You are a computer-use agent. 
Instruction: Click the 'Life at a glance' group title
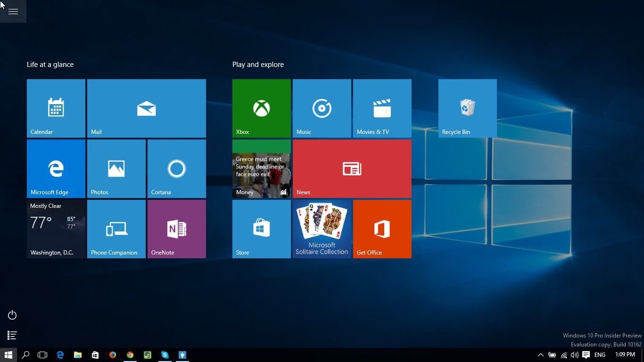click(x=50, y=65)
